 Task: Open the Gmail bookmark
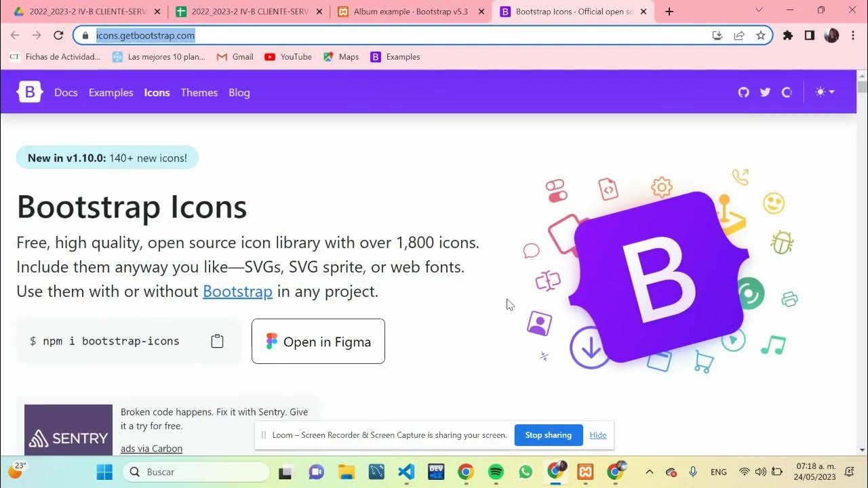click(x=235, y=57)
